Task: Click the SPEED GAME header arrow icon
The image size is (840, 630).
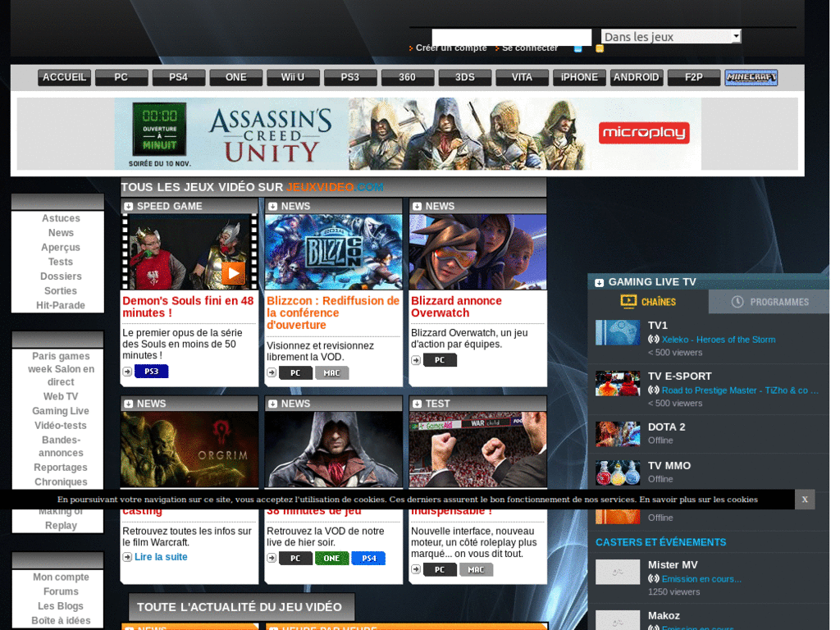Action: pyautogui.click(x=129, y=206)
